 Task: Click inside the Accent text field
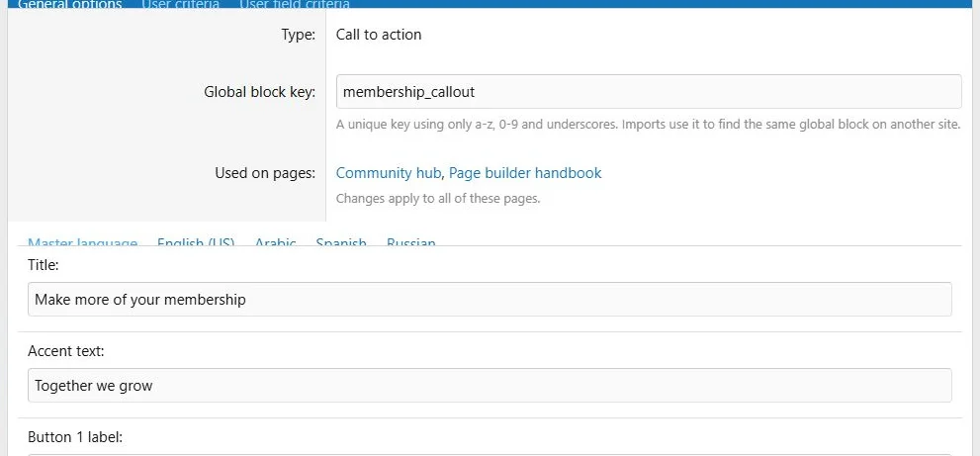coord(490,386)
